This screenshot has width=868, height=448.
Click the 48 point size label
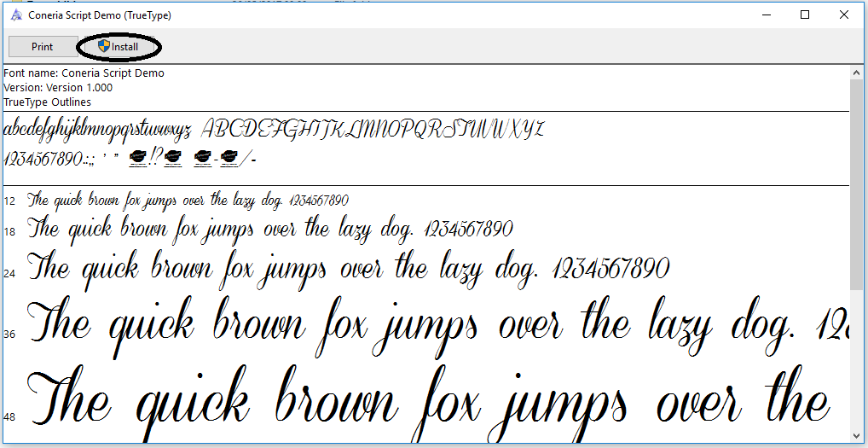(x=9, y=417)
